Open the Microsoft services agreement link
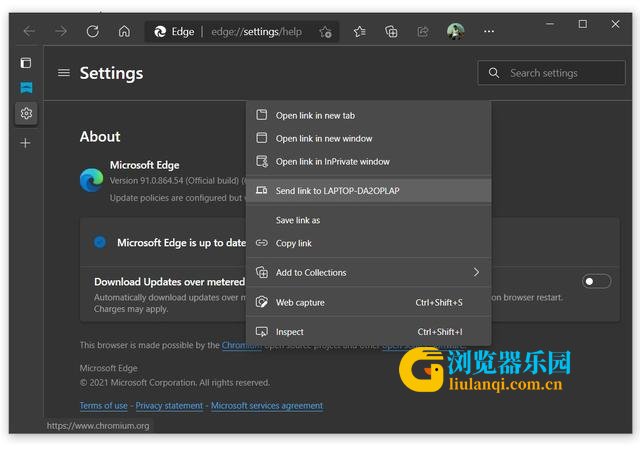This screenshot has width=640, height=450. pos(267,405)
